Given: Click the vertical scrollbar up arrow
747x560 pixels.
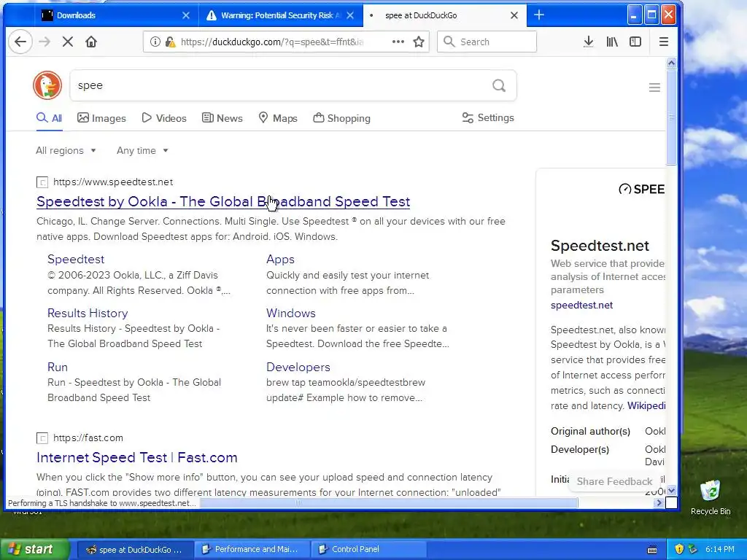Looking at the screenshot, I should click(x=671, y=63).
